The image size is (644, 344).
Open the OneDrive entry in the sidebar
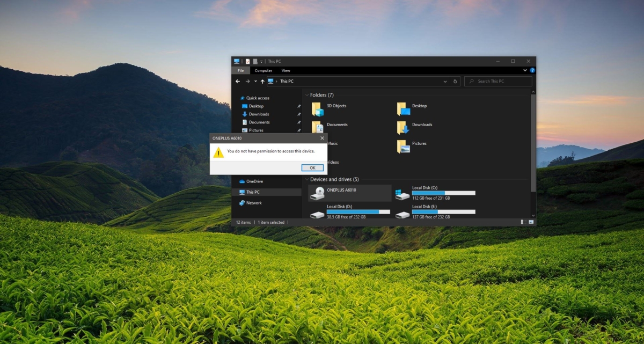pyautogui.click(x=255, y=181)
